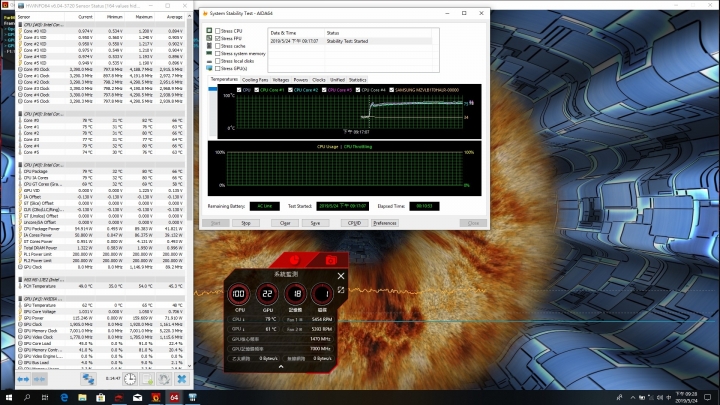Click HWiNFO blue X close sensors icon

[182, 379]
